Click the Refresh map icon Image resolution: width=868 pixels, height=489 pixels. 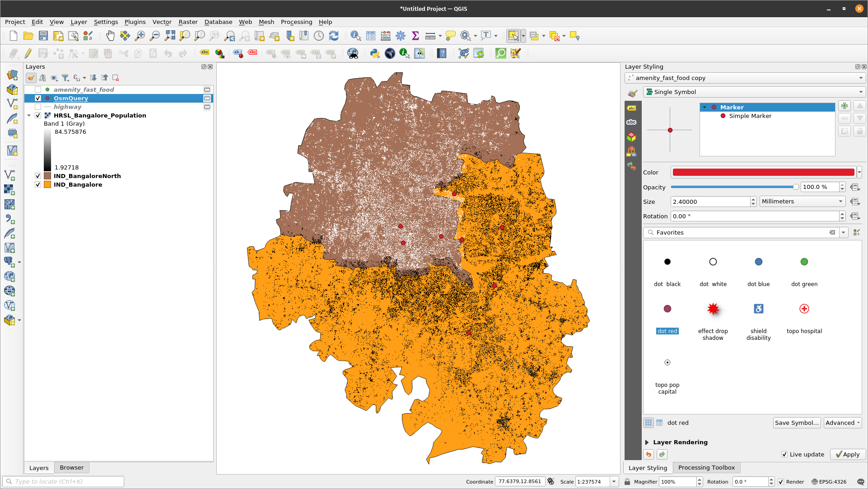tap(334, 36)
